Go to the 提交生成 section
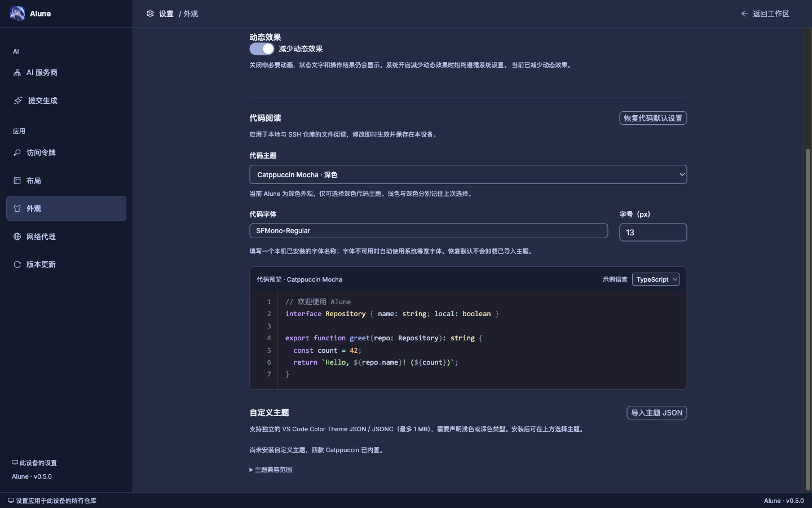The image size is (812, 508). 66,100
